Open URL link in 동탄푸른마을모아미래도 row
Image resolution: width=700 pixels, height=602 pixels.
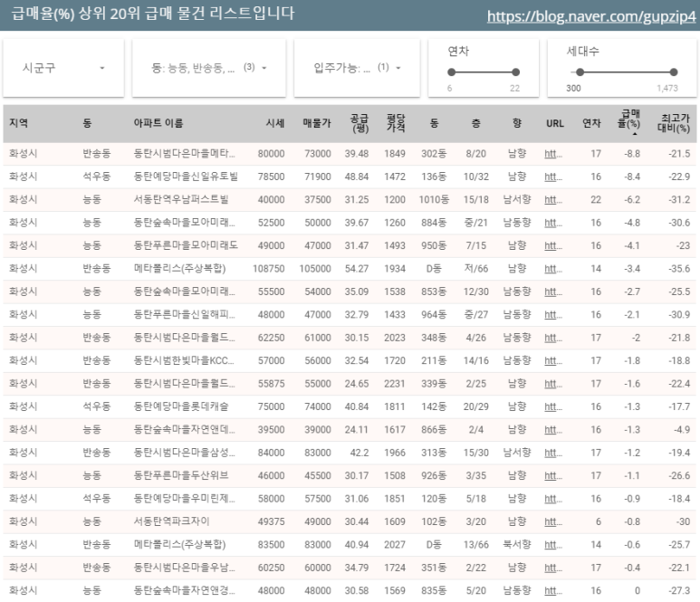553,246
